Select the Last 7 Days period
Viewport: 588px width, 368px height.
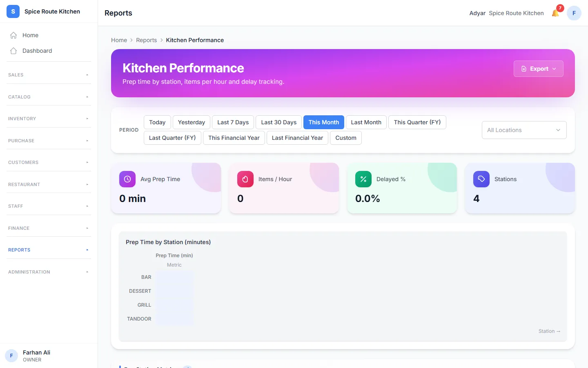click(x=233, y=122)
